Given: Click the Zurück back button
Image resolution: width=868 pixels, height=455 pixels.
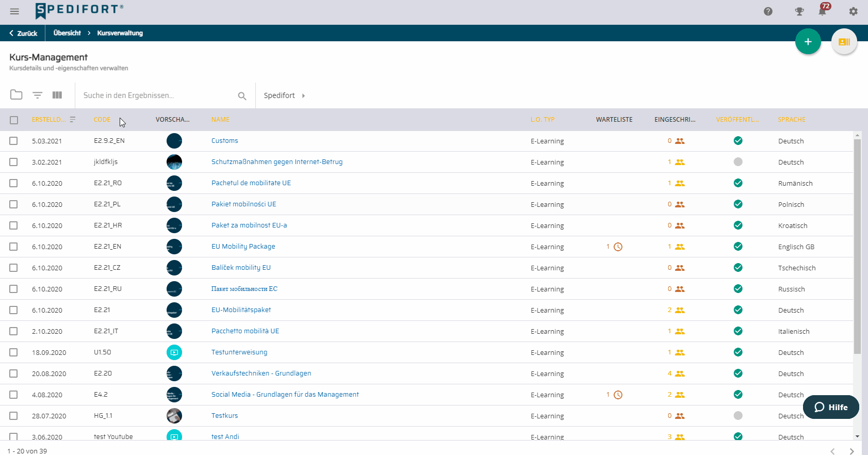Looking at the screenshot, I should click(x=23, y=33).
